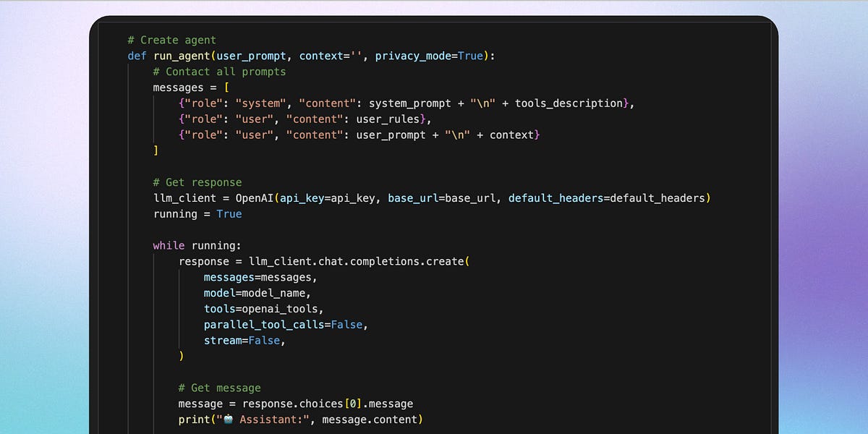Image resolution: width=868 pixels, height=434 pixels.
Task: Select the stream=False parameter
Action: (x=242, y=340)
